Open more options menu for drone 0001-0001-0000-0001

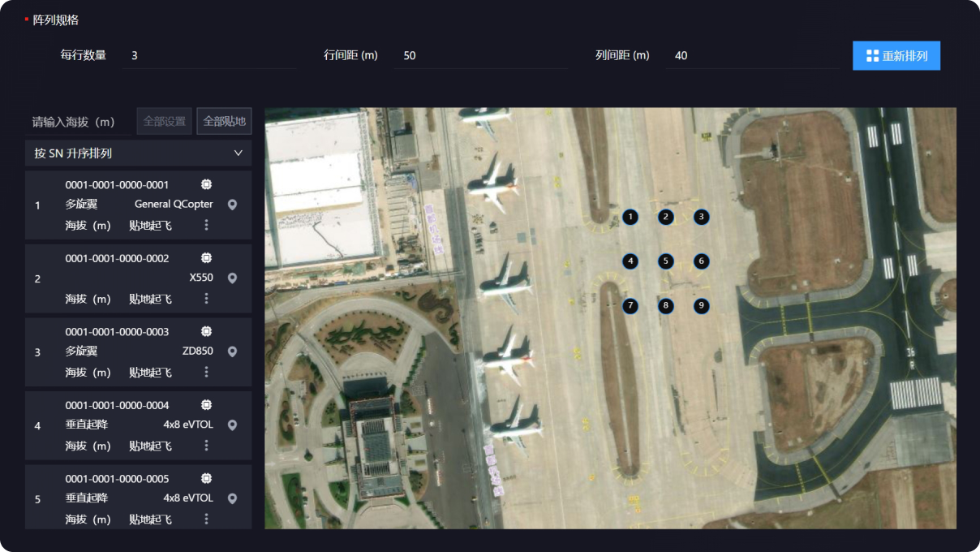206,225
